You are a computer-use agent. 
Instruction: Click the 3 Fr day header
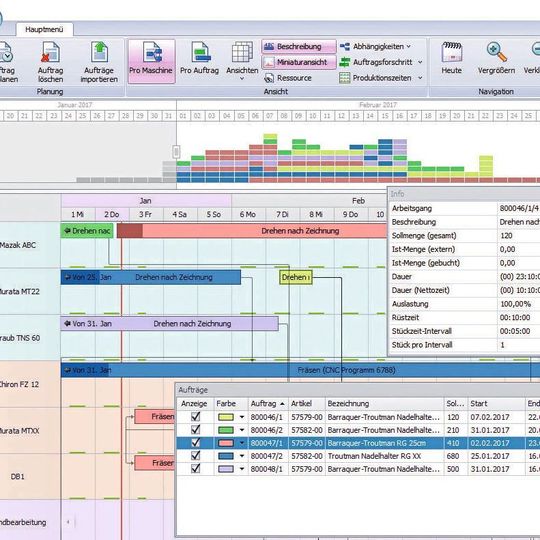click(x=145, y=215)
